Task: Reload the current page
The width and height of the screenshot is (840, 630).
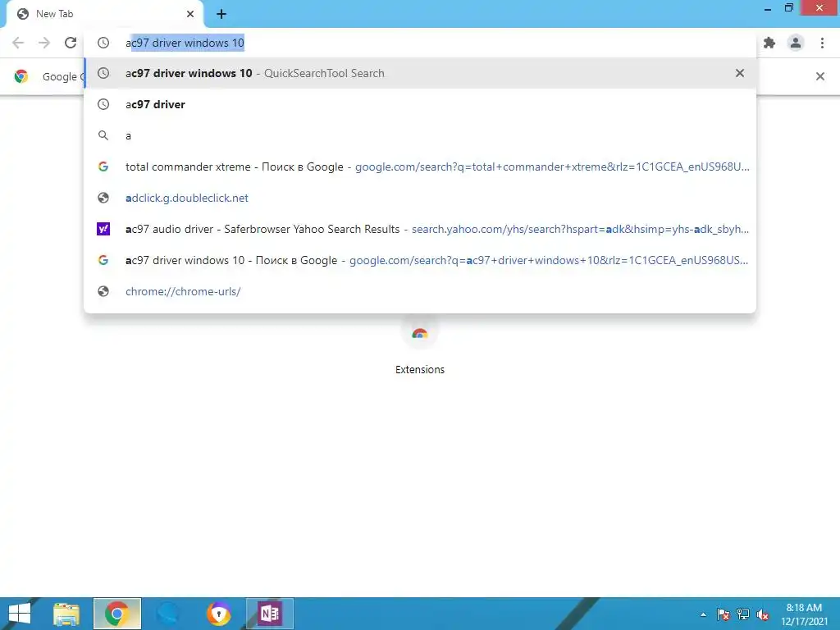Action: [x=71, y=43]
